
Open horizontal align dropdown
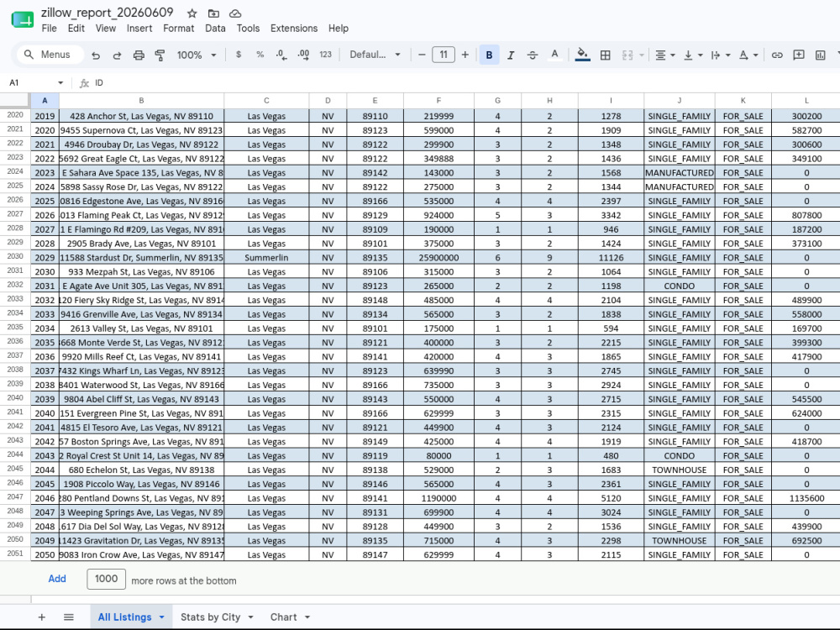tap(664, 55)
